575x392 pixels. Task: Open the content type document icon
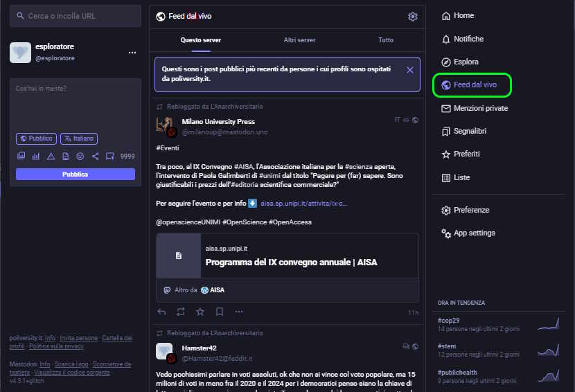coord(65,157)
